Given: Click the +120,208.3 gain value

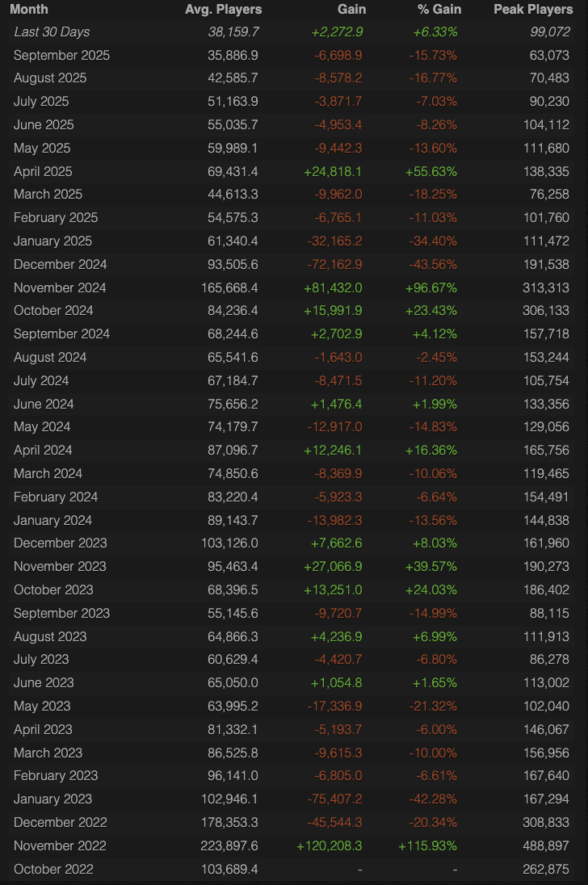Looking at the screenshot, I should point(330,845).
